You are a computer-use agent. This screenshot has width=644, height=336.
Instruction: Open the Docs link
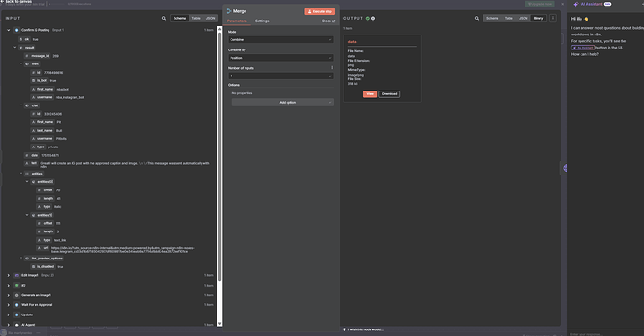tap(329, 21)
